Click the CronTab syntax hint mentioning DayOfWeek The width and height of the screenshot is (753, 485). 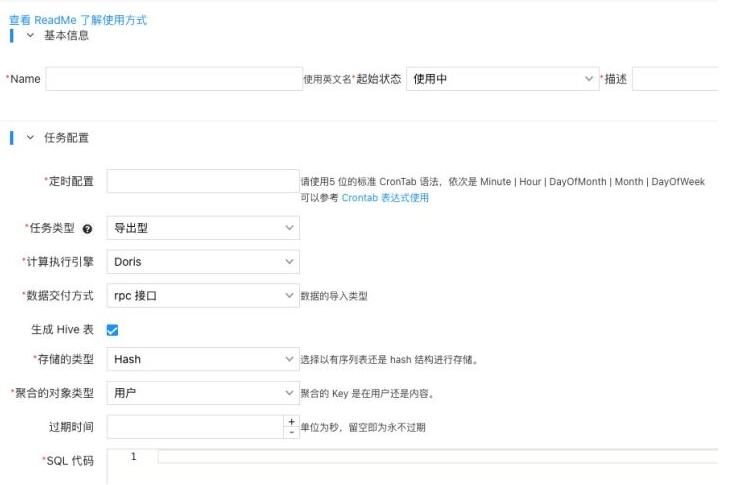click(503, 182)
